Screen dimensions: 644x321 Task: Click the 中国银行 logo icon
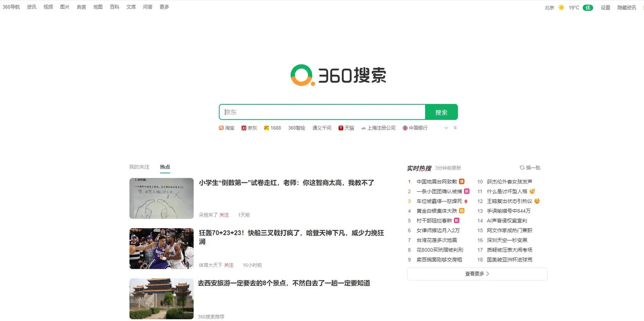405,128
